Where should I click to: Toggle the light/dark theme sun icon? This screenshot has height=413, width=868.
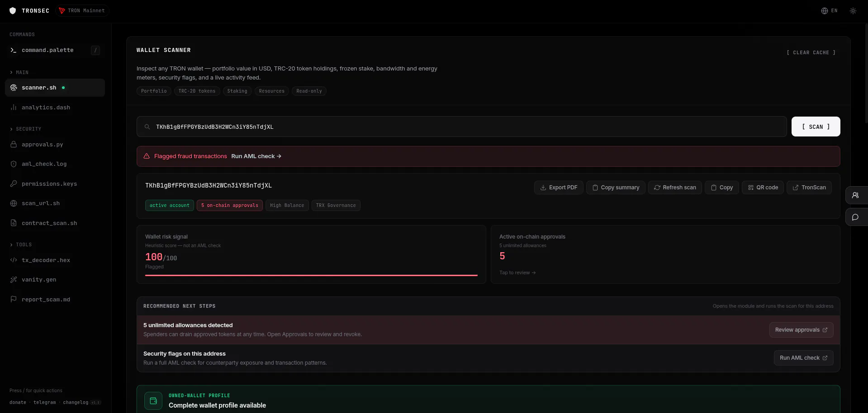click(x=853, y=11)
